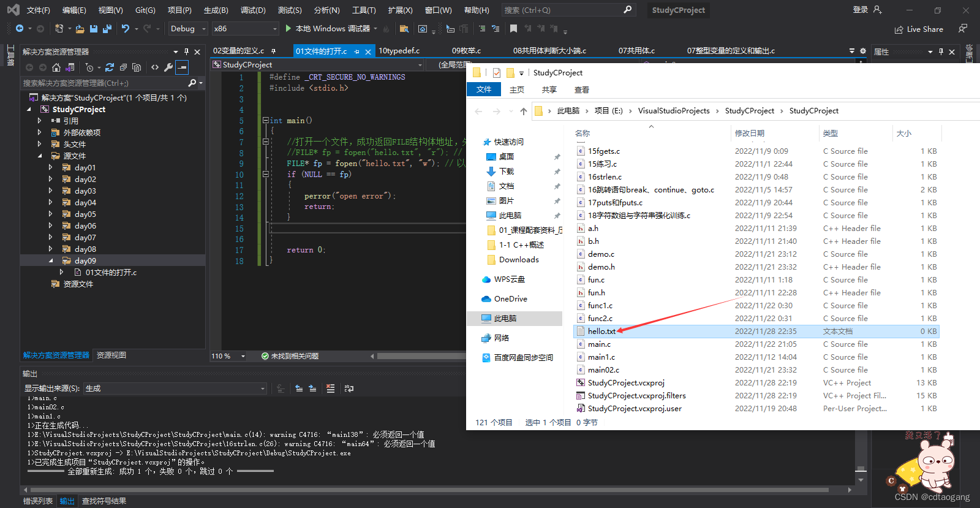Click the Visual Studio logo icon
980x508 pixels.
coord(13,10)
